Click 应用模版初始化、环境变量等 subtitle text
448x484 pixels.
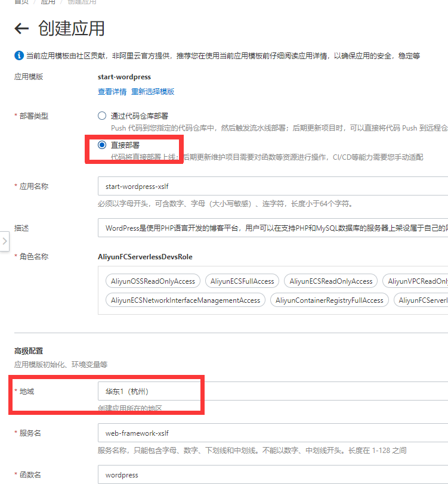click(61, 365)
